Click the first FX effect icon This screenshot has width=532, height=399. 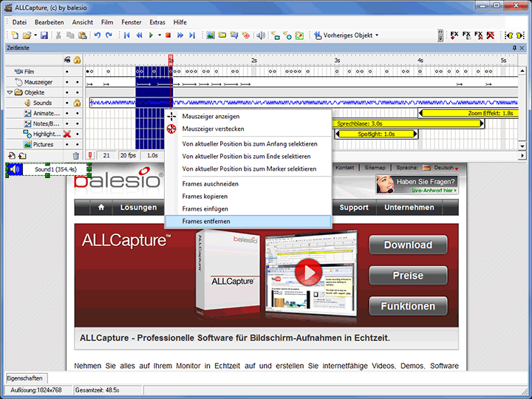(x=454, y=35)
